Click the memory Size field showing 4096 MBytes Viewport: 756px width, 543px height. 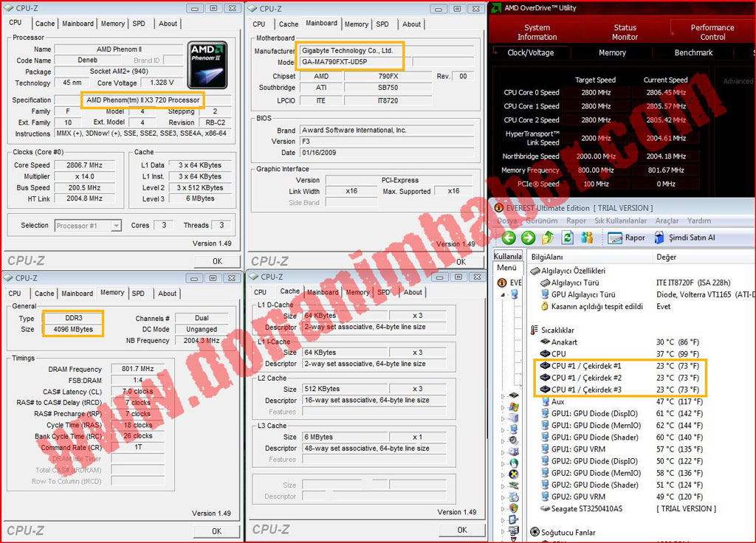(x=73, y=330)
